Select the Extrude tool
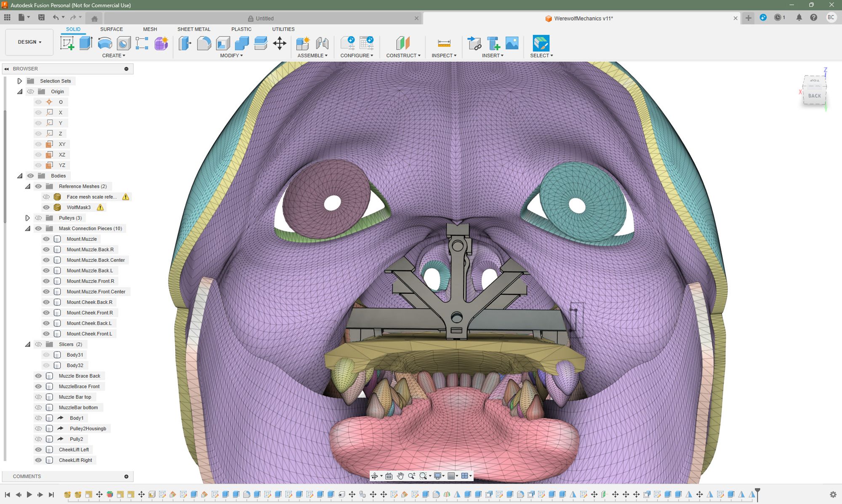842x504 pixels. pyautogui.click(x=86, y=43)
